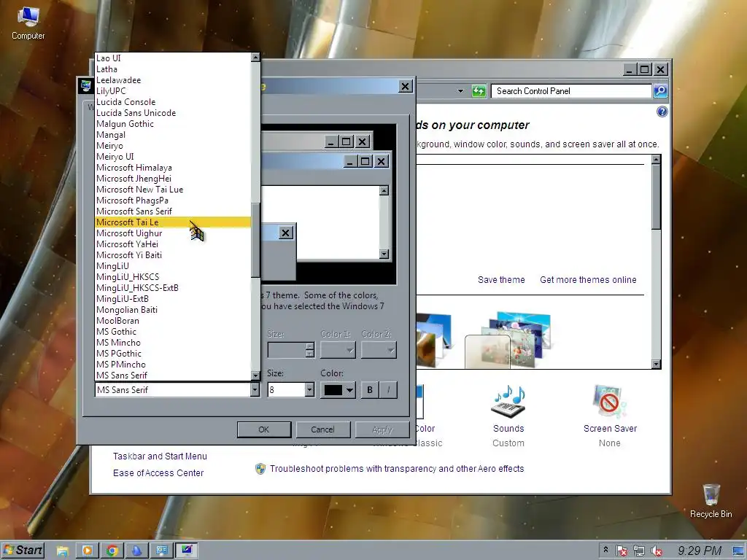Viewport: 747px width, 560px height.
Task: Click preview message box close button
Action: (285, 233)
